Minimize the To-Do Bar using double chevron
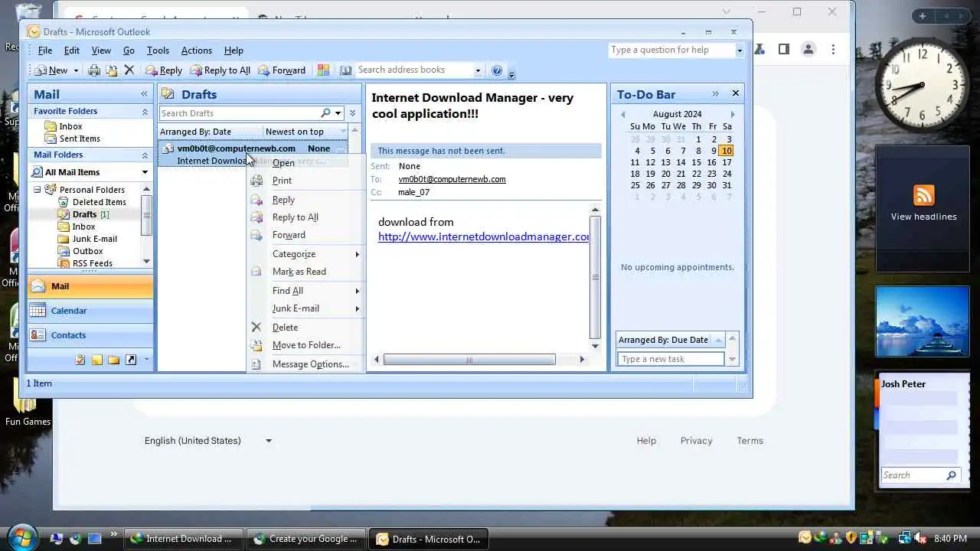980x551 pixels. tap(715, 93)
